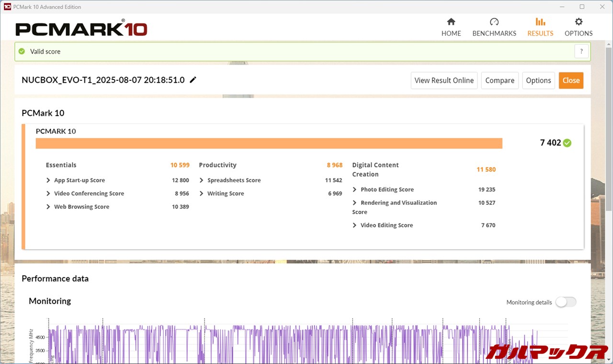Open the Benchmarks gauge icon
613x364 pixels.
[x=494, y=22]
